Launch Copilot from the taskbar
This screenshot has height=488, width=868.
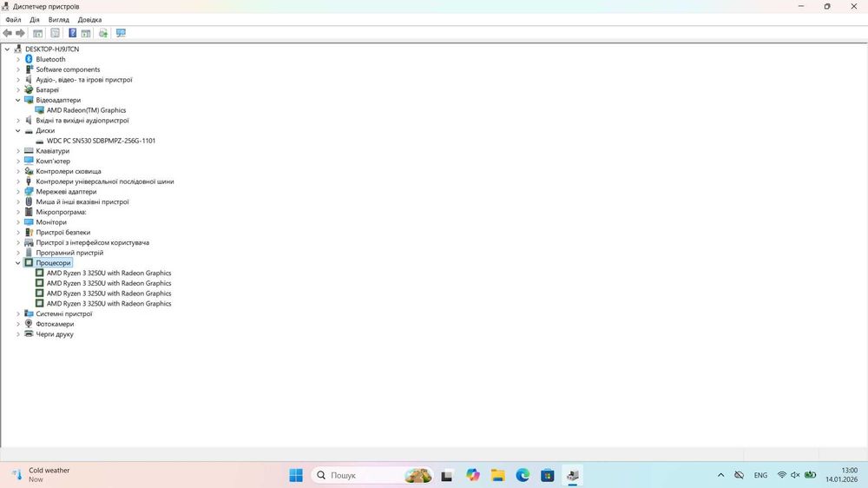point(473,475)
